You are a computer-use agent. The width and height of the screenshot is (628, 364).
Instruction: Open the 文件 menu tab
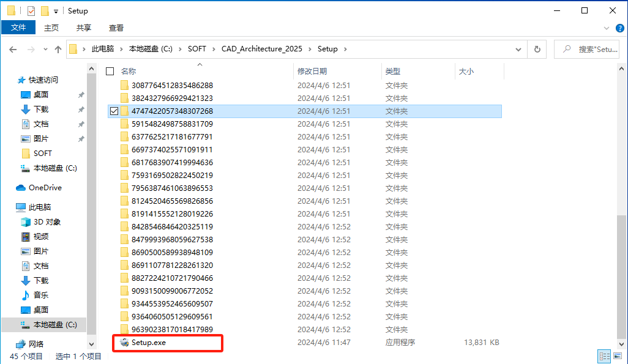pyautogui.click(x=18, y=28)
